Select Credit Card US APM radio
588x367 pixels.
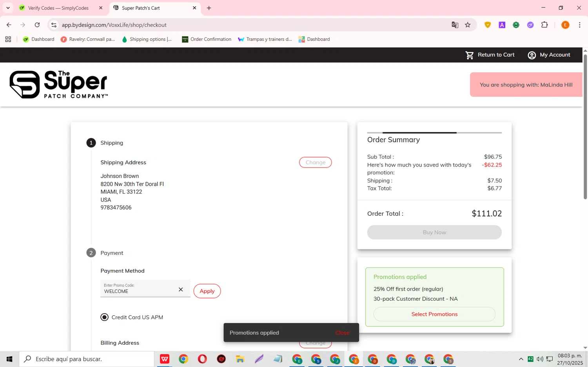pos(104,317)
